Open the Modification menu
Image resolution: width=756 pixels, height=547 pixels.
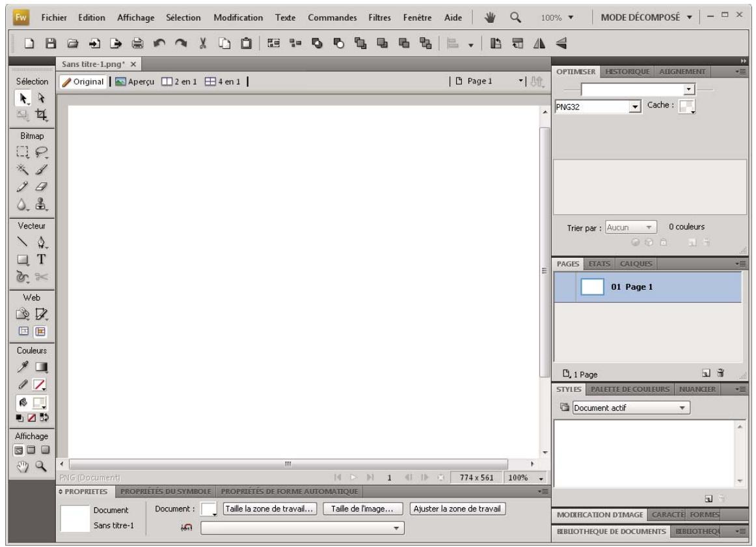[238, 18]
